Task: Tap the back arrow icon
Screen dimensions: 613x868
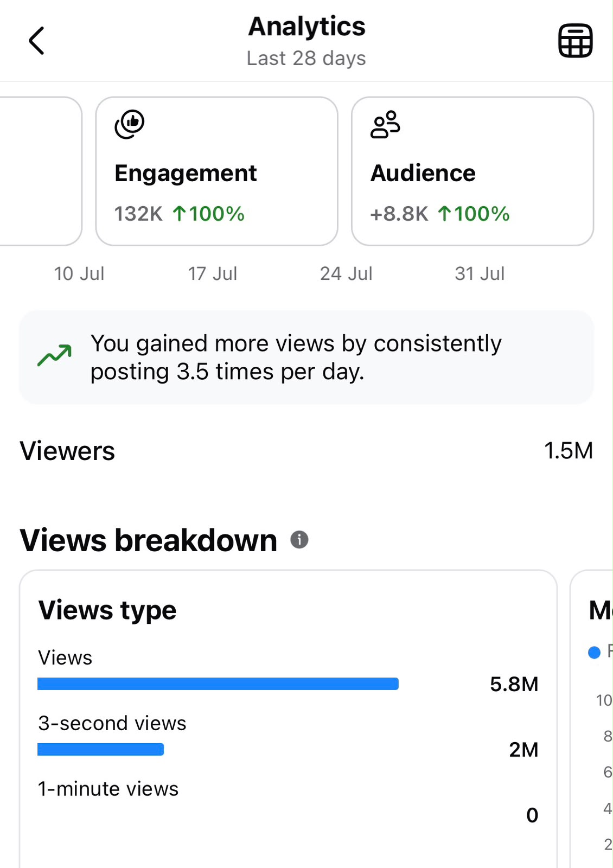Action: pyautogui.click(x=36, y=41)
